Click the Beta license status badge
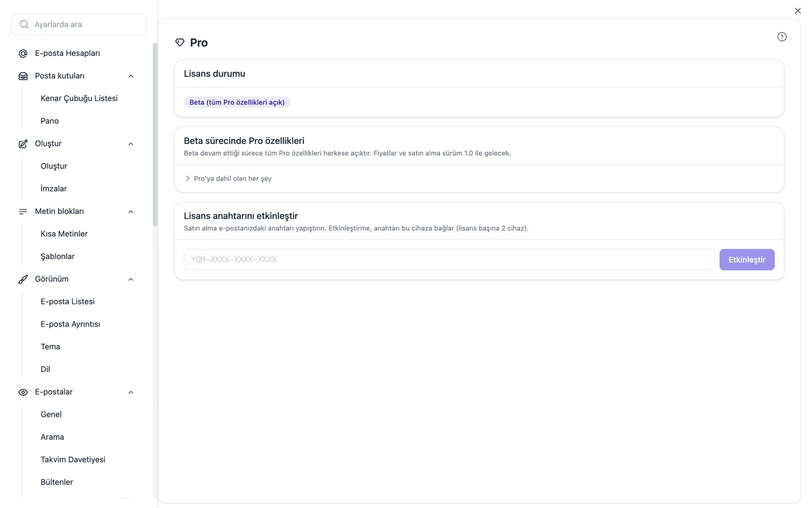Image resolution: width=812 pixels, height=508 pixels. click(237, 102)
